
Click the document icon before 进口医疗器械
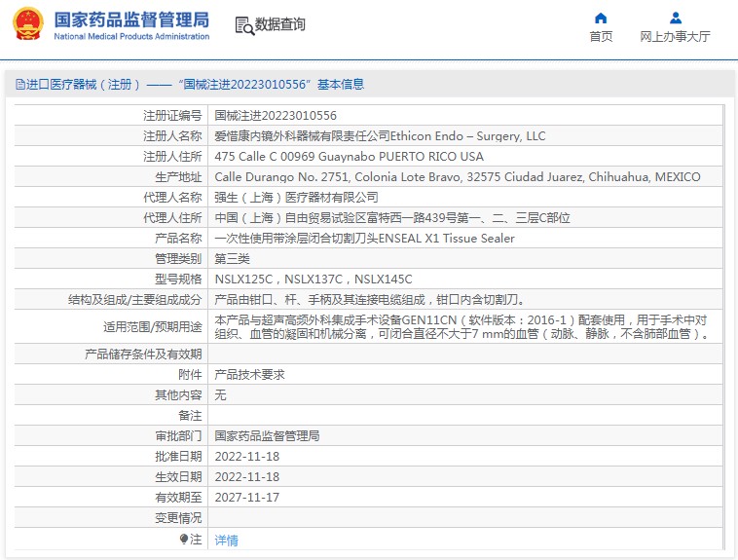click(x=20, y=85)
